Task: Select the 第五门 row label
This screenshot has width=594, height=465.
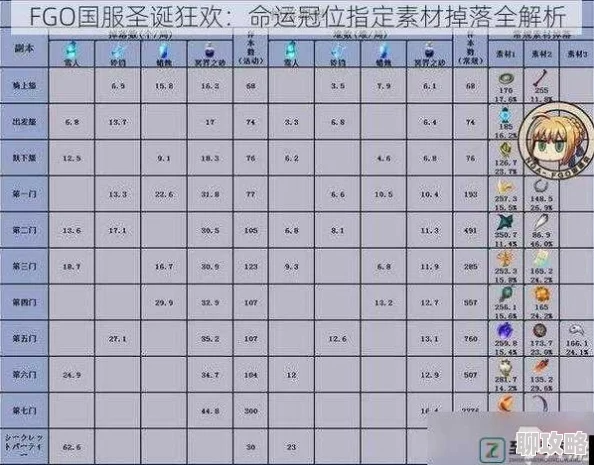Action: pyautogui.click(x=24, y=338)
